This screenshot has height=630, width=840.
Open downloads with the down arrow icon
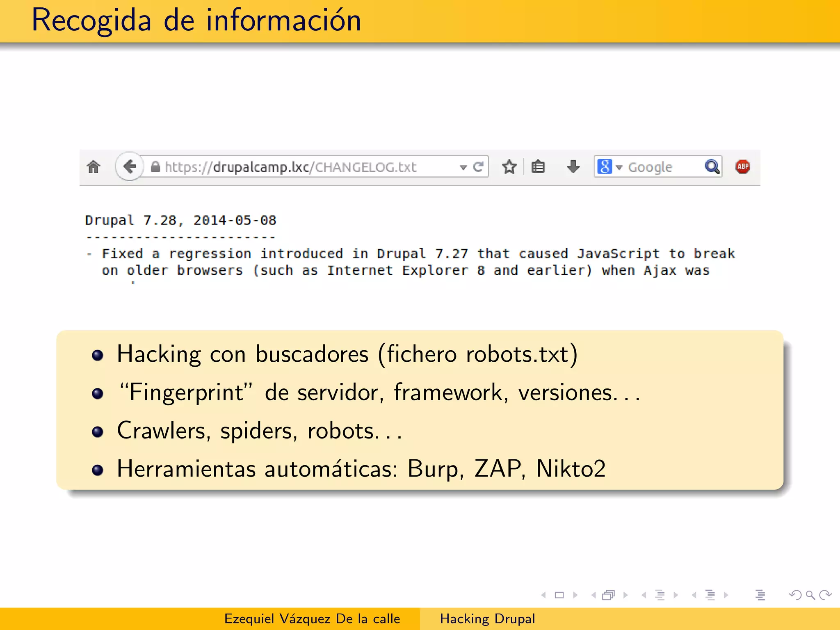[x=573, y=167]
